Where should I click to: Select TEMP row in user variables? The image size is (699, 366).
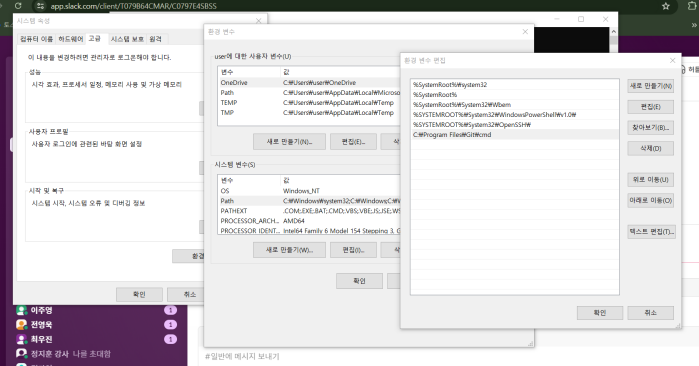[309, 103]
